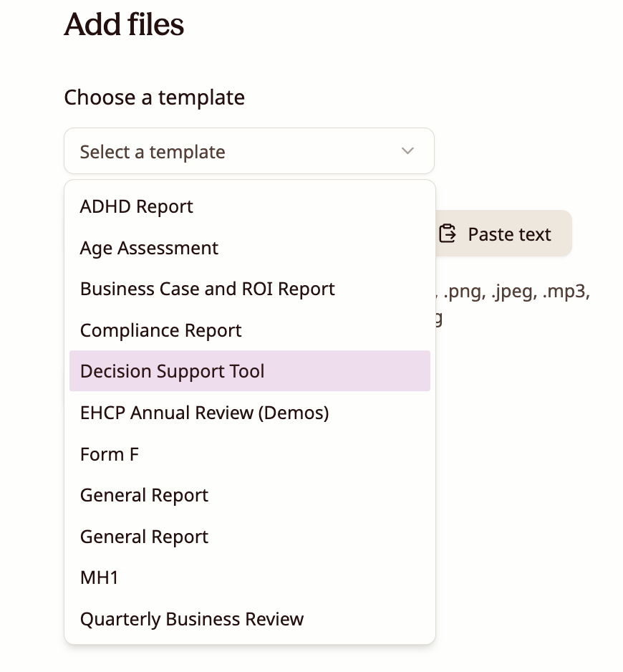Click the Select a template combo box
Viewport: 623px width, 672px height.
click(248, 151)
